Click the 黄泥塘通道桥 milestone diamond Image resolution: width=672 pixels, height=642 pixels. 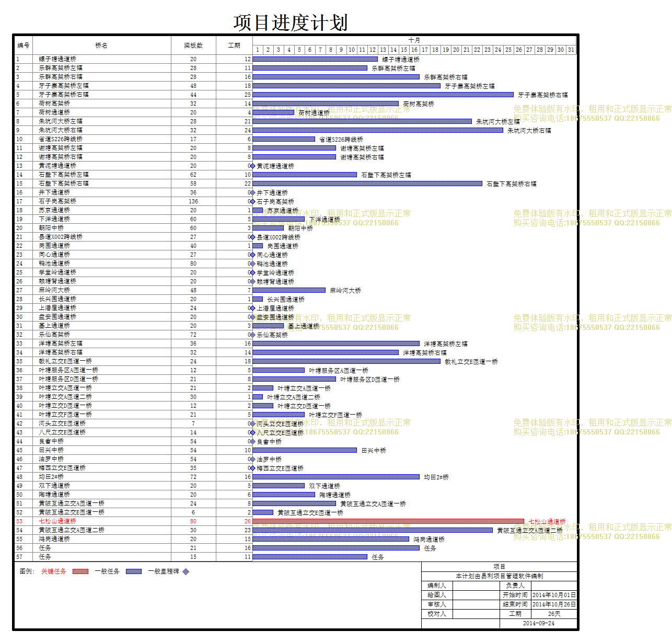[253, 166]
